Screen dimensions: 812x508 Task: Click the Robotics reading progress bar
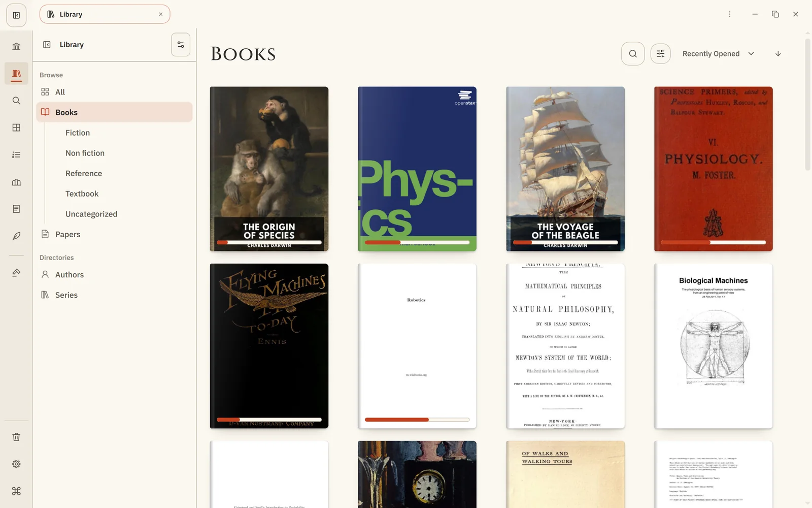coord(417,420)
